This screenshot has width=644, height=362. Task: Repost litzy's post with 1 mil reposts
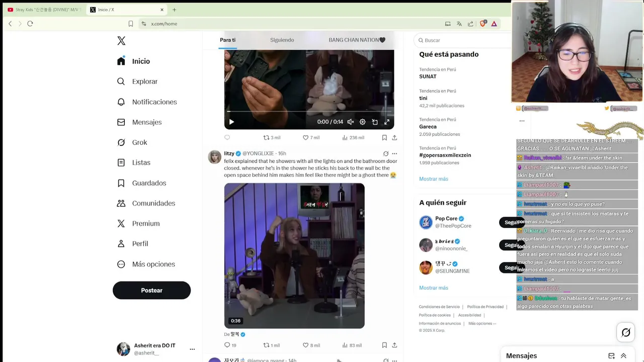pyautogui.click(x=272, y=345)
